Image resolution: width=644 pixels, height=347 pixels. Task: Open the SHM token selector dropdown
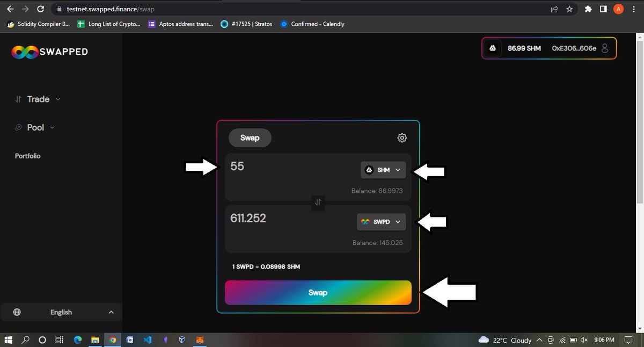[383, 170]
